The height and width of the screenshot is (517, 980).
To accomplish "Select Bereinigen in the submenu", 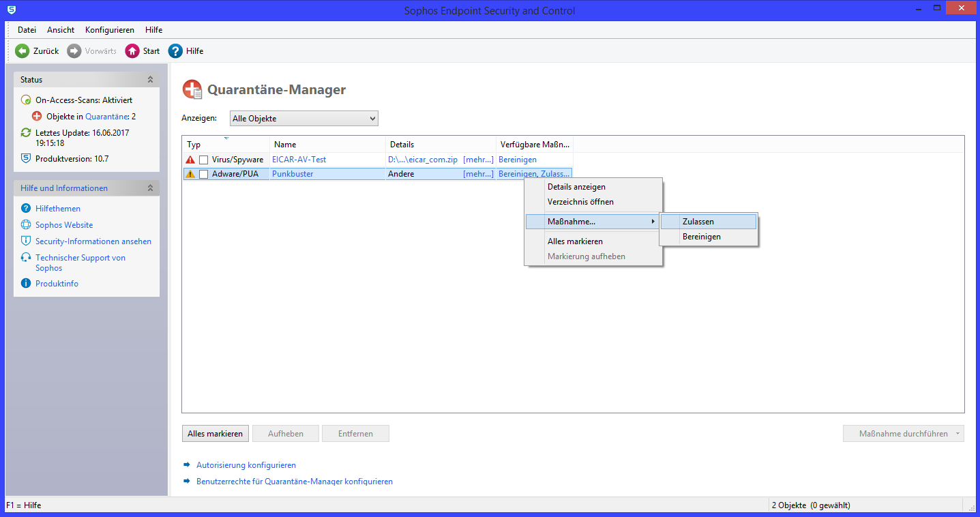I will coord(709,237).
